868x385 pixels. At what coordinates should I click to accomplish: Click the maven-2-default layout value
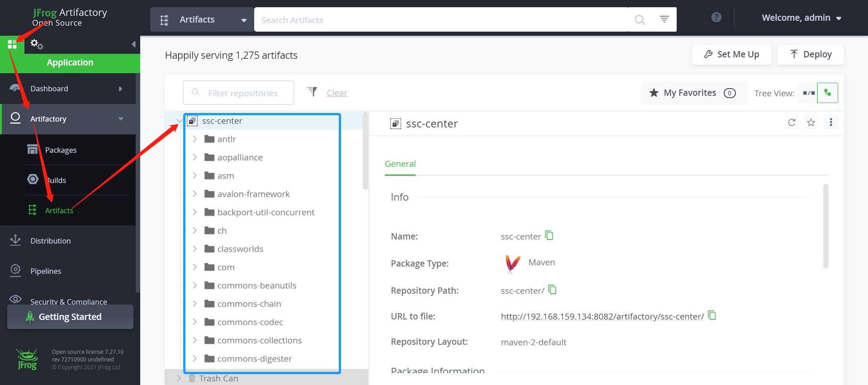click(533, 342)
